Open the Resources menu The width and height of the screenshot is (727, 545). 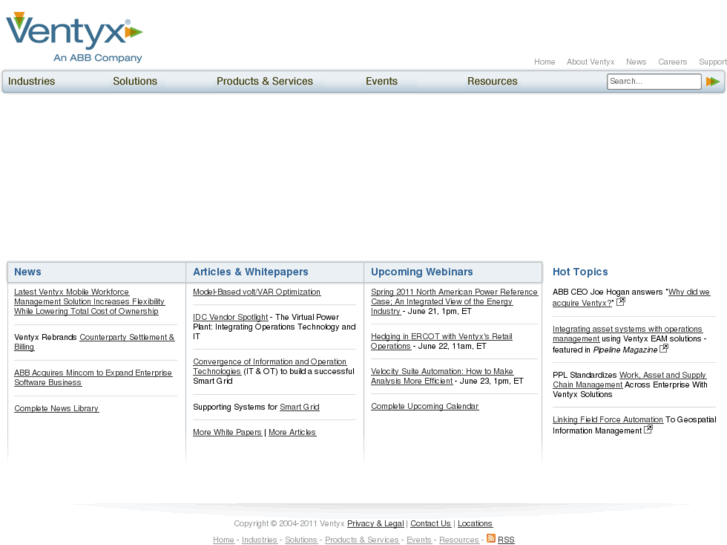point(492,81)
